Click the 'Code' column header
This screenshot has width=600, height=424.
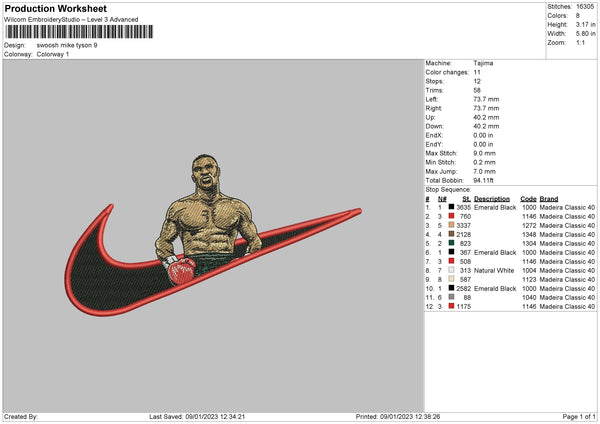pyautogui.click(x=528, y=199)
